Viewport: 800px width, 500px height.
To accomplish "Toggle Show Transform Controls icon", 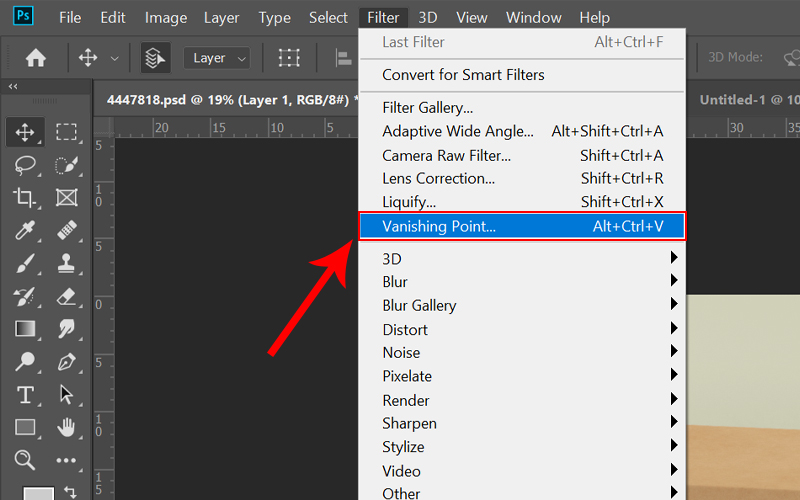I will [x=289, y=58].
